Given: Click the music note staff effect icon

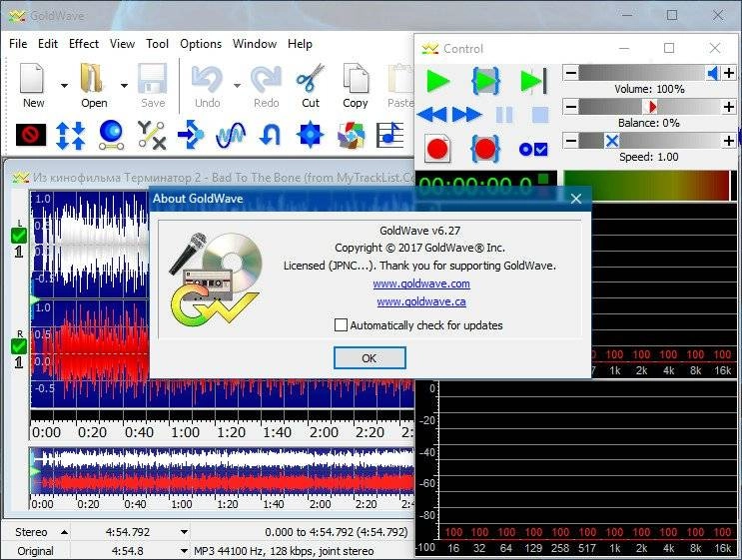Looking at the screenshot, I should click(x=389, y=135).
